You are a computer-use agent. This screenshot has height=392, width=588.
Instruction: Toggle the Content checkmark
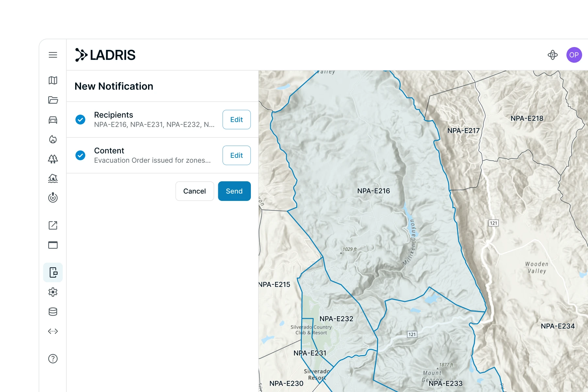click(x=80, y=155)
